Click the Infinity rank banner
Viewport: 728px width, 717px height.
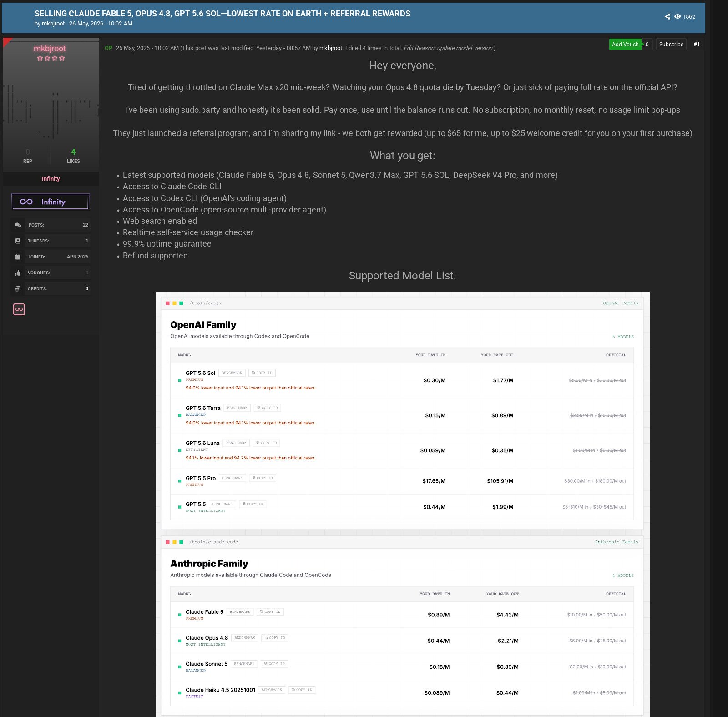51,202
